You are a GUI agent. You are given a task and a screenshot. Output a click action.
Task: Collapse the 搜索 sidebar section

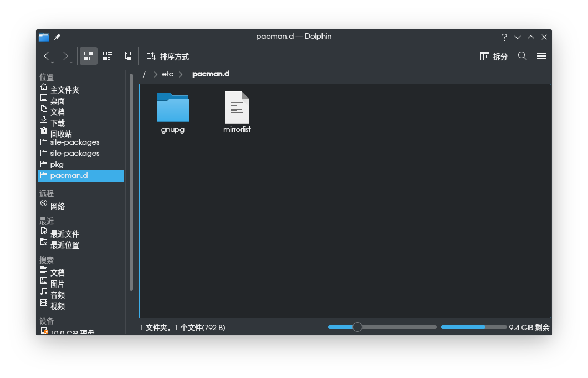tap(47, 259)
